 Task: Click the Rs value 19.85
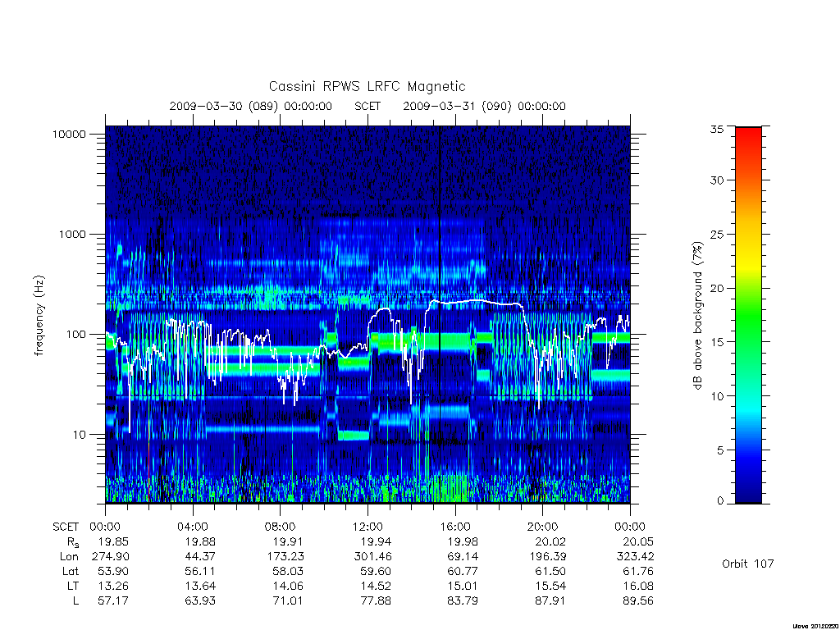[x=113, y=541]
